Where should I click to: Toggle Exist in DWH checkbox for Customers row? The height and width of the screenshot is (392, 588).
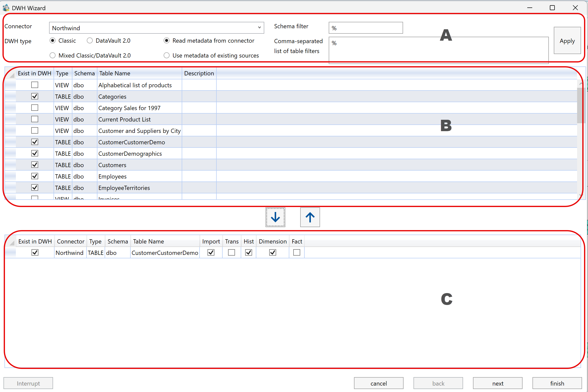[x=35, y=165]
